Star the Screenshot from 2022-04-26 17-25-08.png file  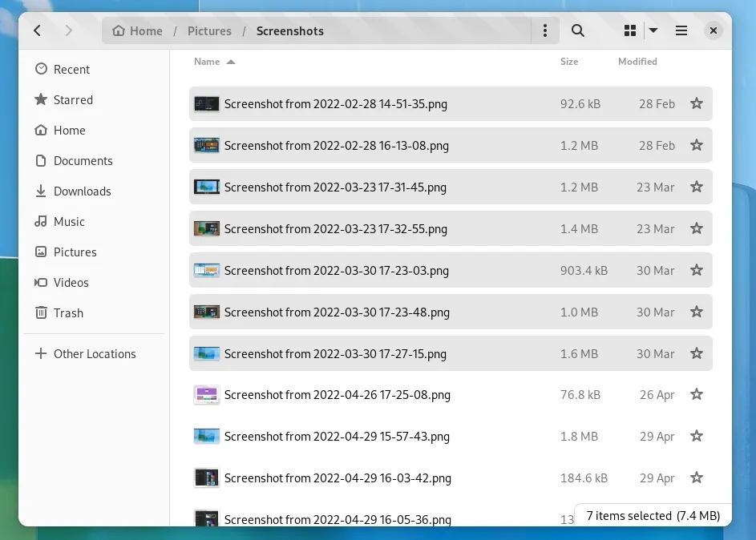[696, 394]
